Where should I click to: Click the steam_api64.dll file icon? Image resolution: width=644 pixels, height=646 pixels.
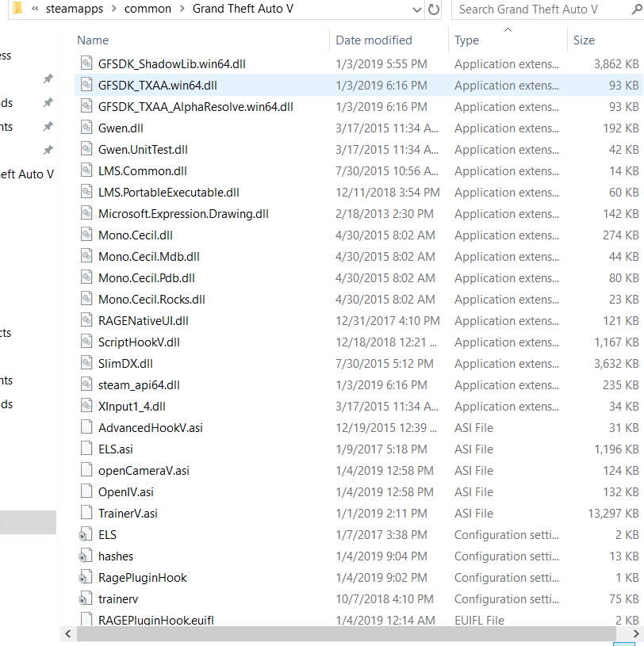86,384
